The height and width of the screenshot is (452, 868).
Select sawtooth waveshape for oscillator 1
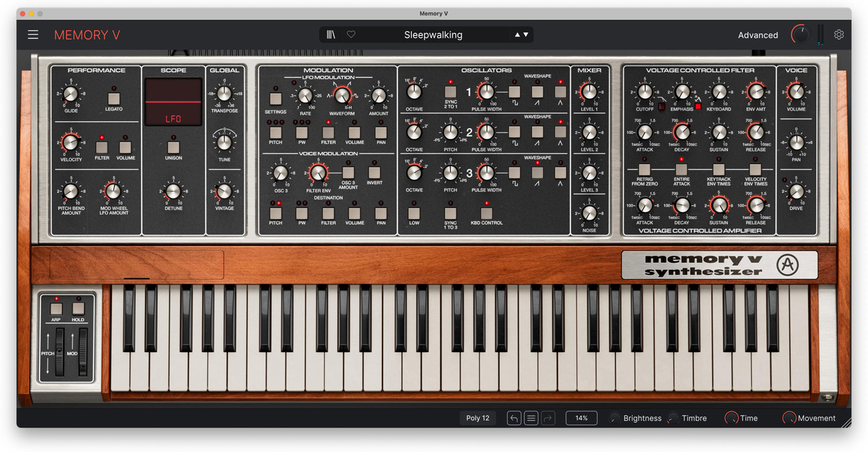point(538,91)
